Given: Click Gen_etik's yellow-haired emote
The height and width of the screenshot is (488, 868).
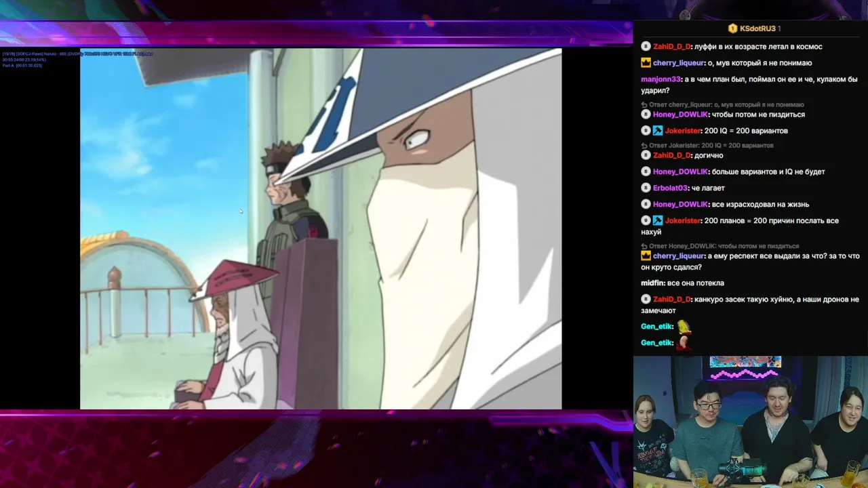Looking at the screenshot, I should pos(684,326).
